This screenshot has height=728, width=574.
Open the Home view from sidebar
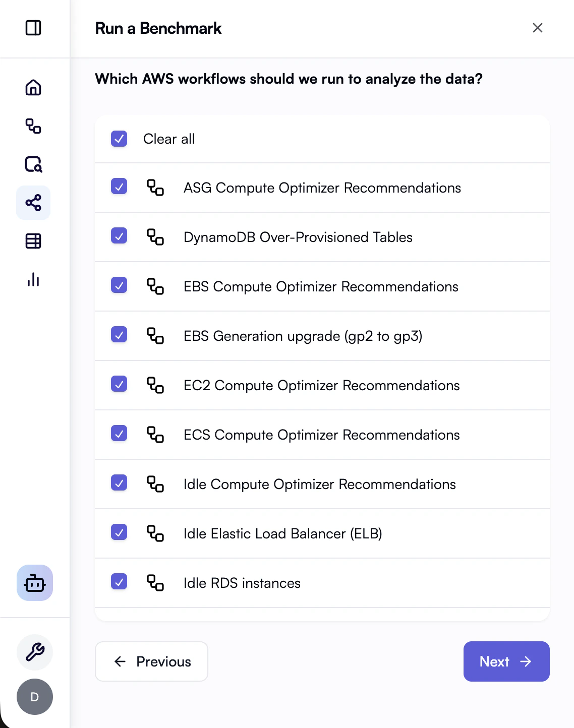[33, 87]
